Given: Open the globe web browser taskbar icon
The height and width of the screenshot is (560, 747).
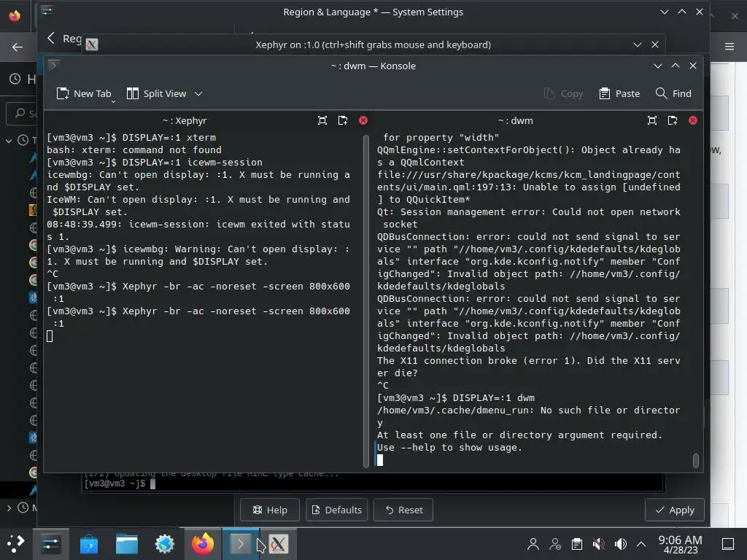Looking at the screenshot, I should tap(165, 544).
